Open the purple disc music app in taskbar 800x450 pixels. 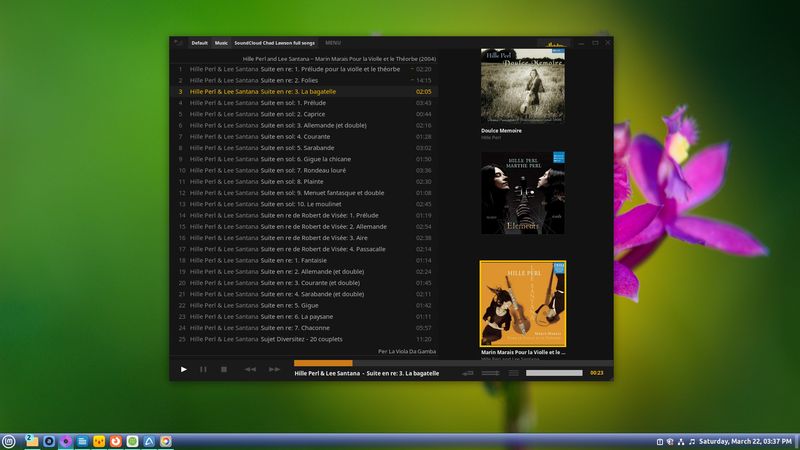(x=65, y=441)
